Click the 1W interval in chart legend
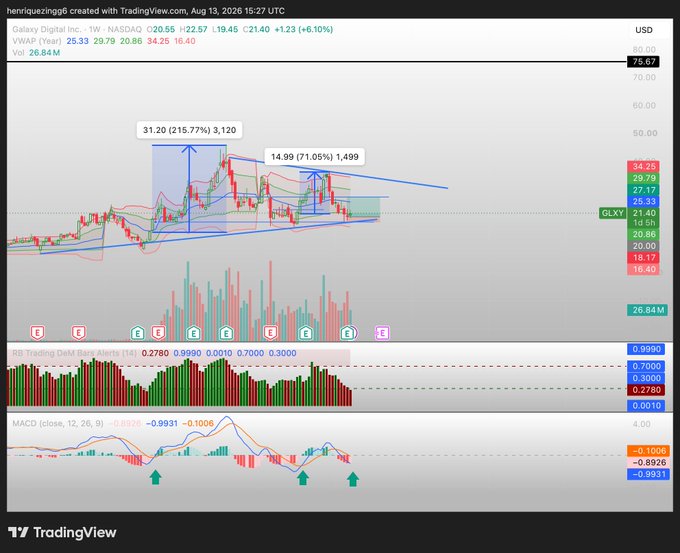Screen dimensions: 680x553 [95, 29]
